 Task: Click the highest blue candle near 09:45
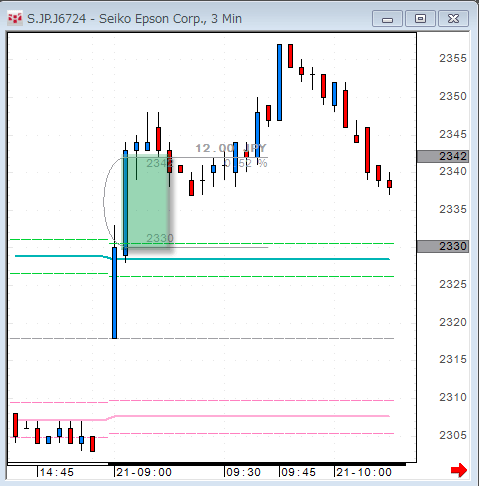[x=279, y=82]
